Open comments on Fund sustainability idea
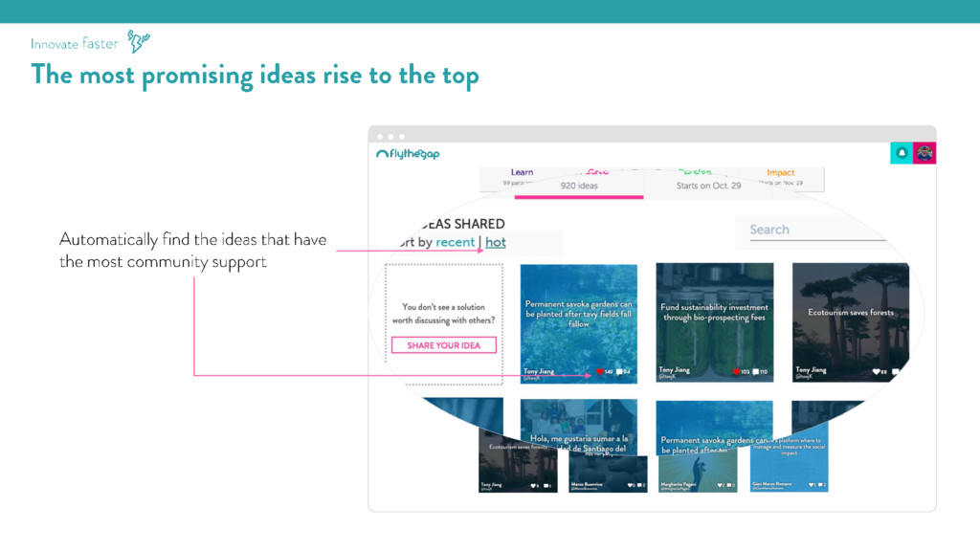The image size is (980, 551). (756, 372)
